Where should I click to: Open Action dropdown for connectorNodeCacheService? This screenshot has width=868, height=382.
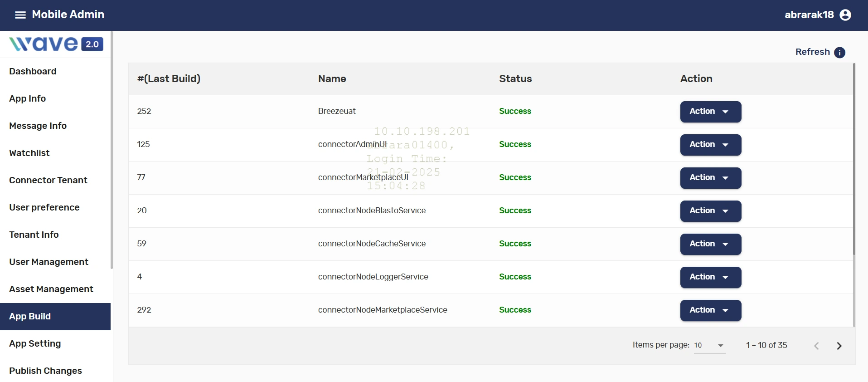[710, 244]
